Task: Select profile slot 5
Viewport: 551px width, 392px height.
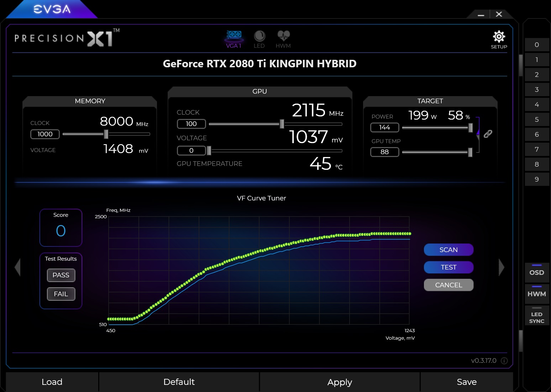Action: [536, 119]
